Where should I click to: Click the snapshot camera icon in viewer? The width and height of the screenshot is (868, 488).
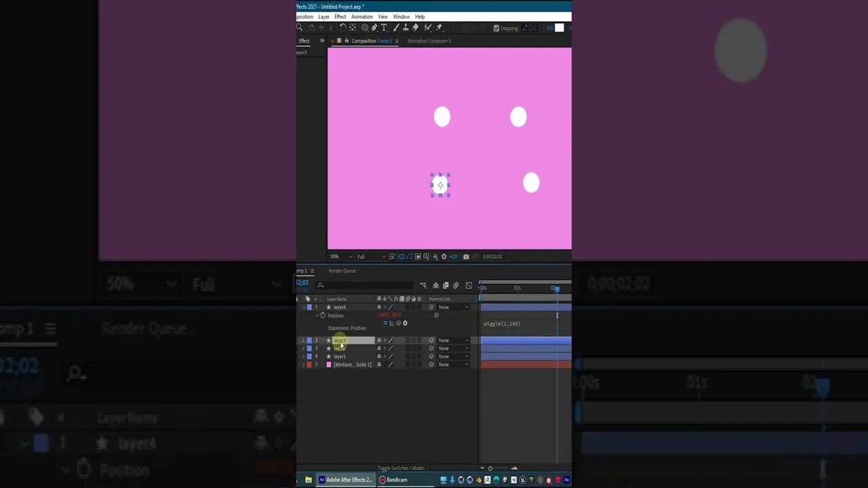(x=466, y=257)
